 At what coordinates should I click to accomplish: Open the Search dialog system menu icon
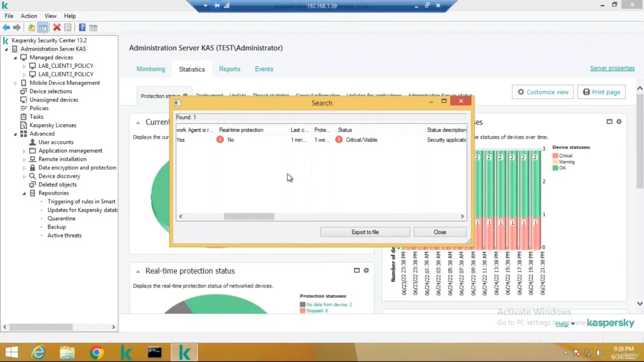[x=177, y=103]
